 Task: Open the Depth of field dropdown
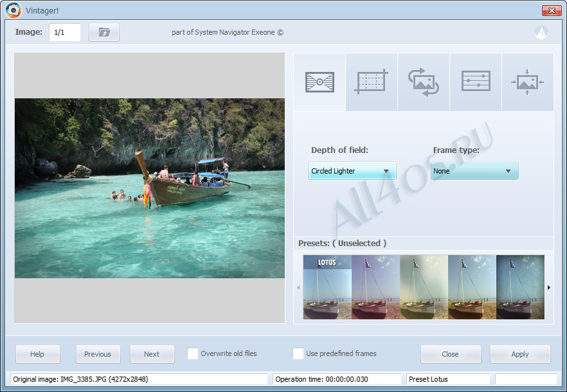click(x=352, y=171)
